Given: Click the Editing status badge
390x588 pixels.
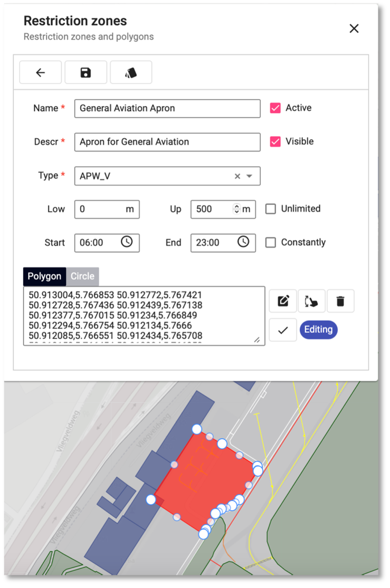Looking at the screenshot, I should coord(318,330).
